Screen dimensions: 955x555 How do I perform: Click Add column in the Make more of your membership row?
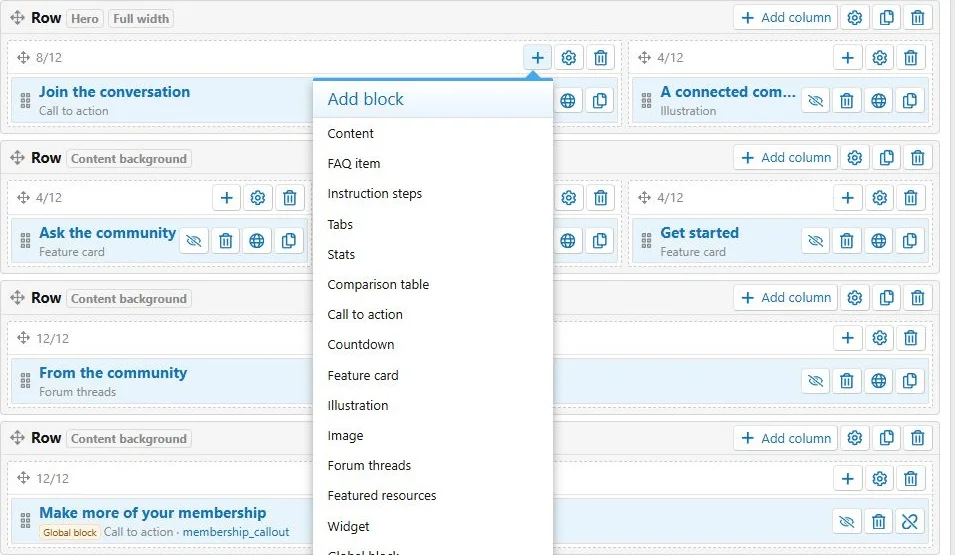coord(786,438)
